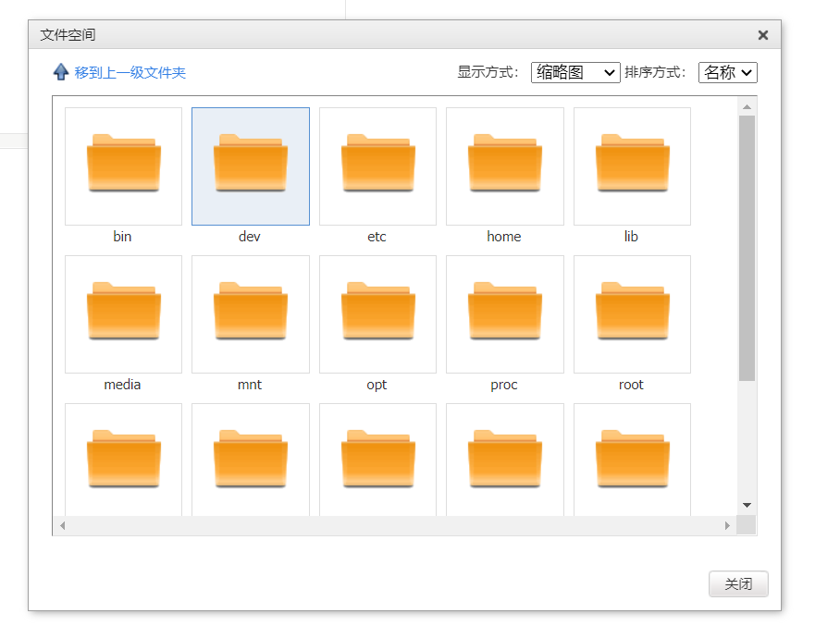Click the "proc" folder label

tap(503, 386)
